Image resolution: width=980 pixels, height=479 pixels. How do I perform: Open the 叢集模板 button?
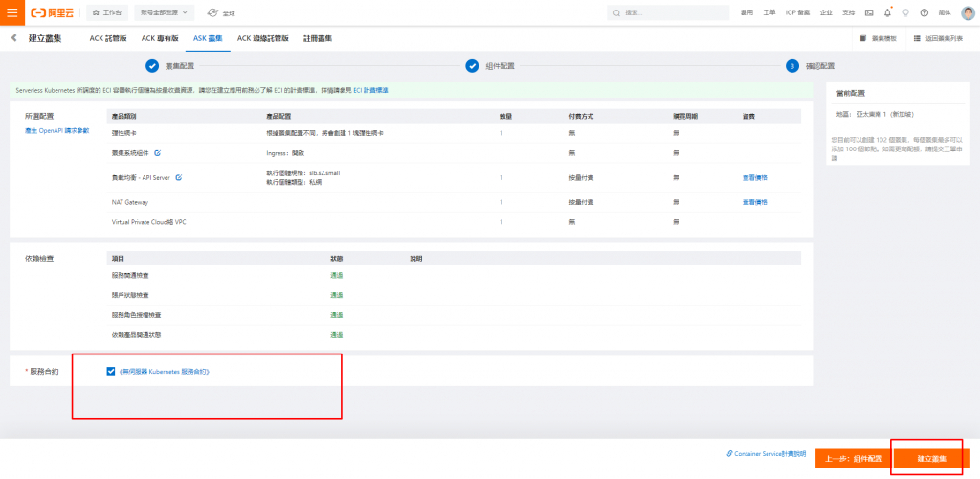pyautogui.click(x=879, y=38)
